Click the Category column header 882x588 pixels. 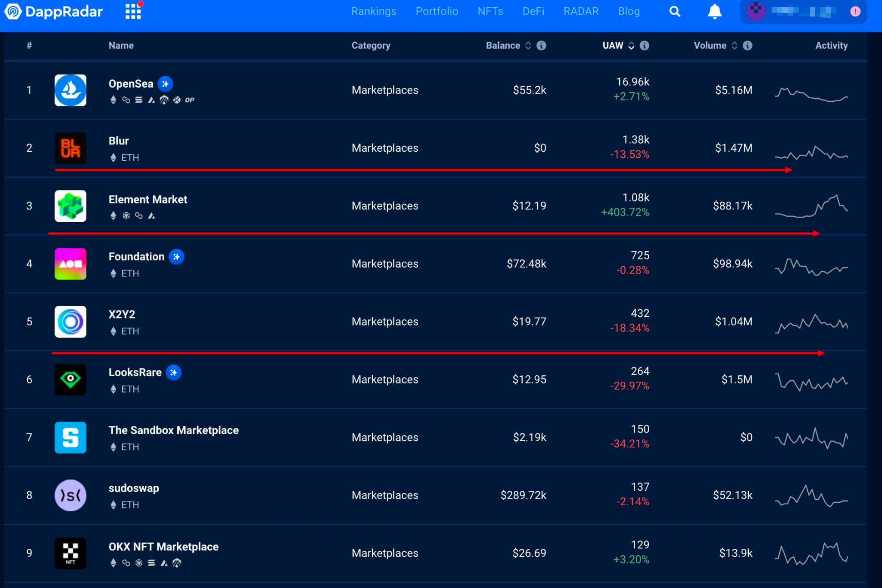click(x=371, y=45)
